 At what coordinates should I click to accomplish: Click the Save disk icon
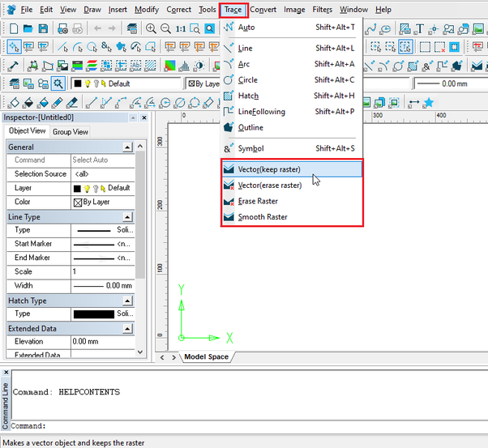pos(43,28)
